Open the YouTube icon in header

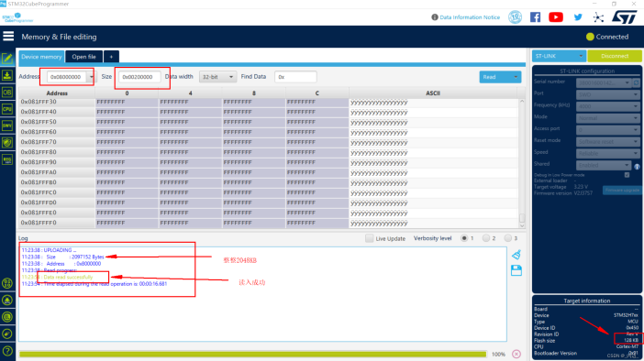point(556,17)
